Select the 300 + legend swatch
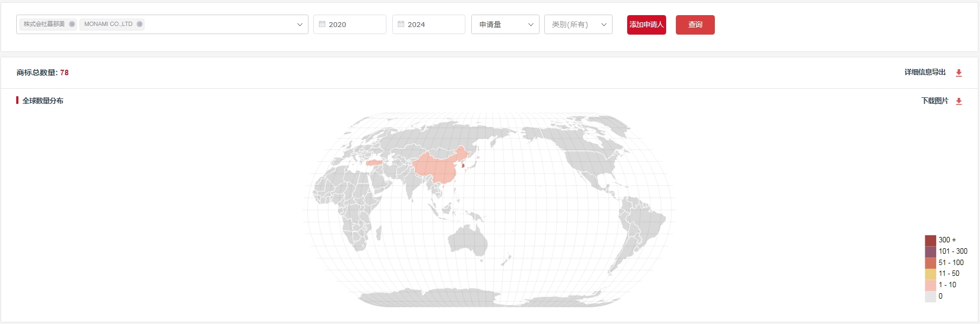The height and width of the screenshot is (324, 980). tap(931, 240)
